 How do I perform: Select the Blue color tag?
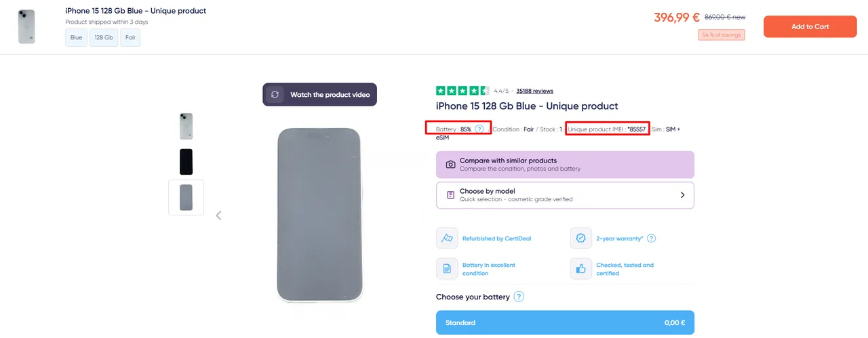(x=77, y=37)
